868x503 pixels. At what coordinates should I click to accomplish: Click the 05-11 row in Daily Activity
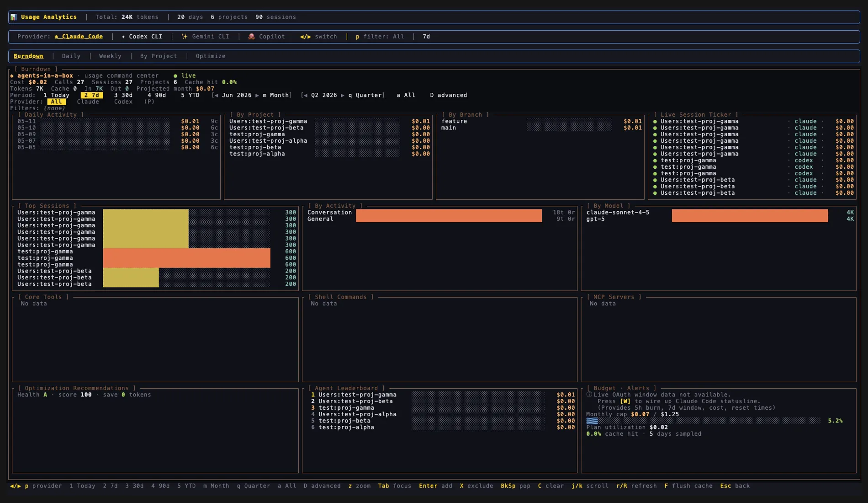coord(117,122)
